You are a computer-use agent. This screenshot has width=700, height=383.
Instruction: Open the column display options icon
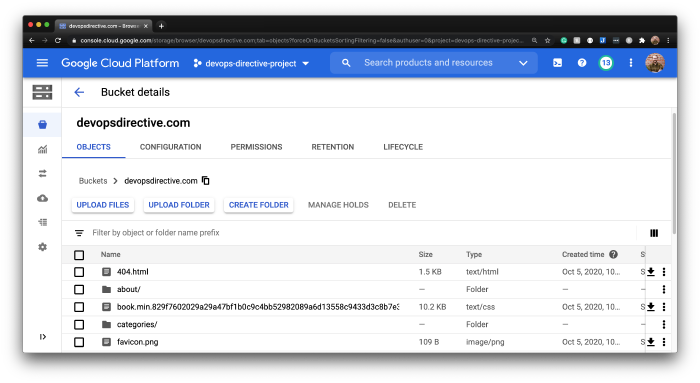(654, 233)
